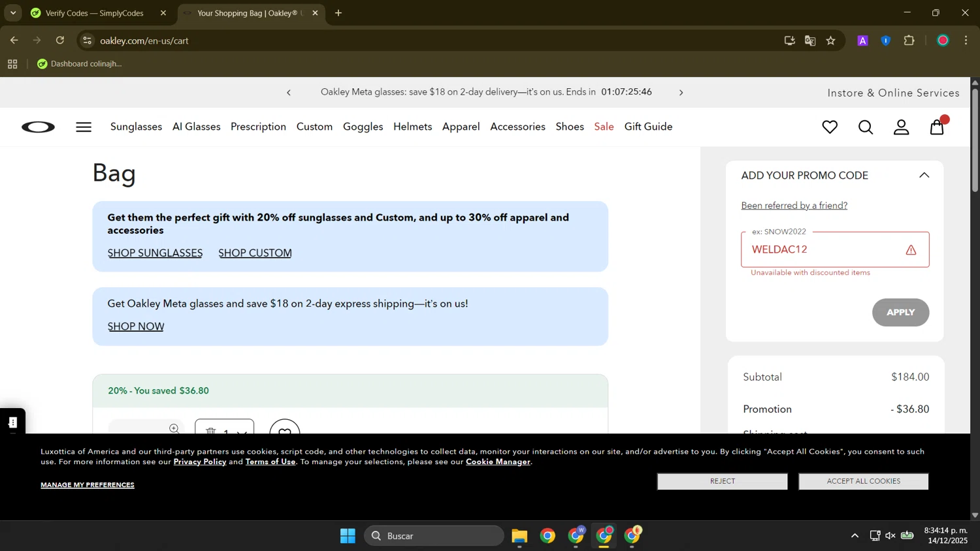The width and height of the screenshot is (980, 551).
Task: Open the Sunglasses menu
Action: click(x=136, y=127)
